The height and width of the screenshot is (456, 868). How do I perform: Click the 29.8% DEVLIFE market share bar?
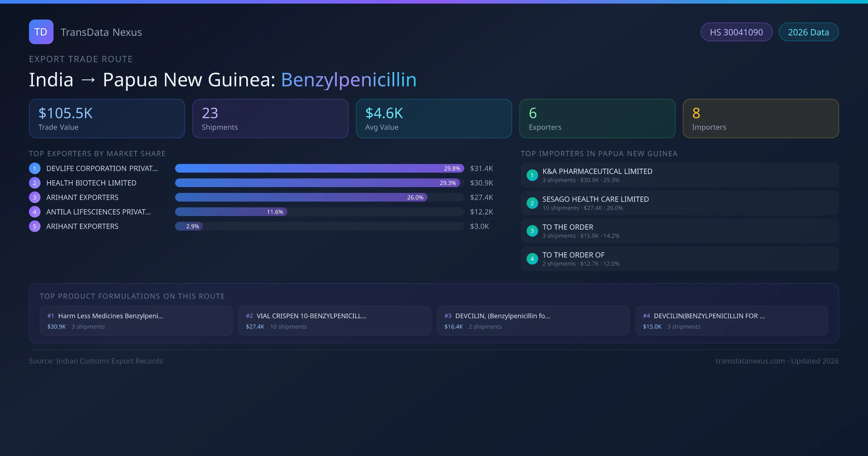pos(319,168)
